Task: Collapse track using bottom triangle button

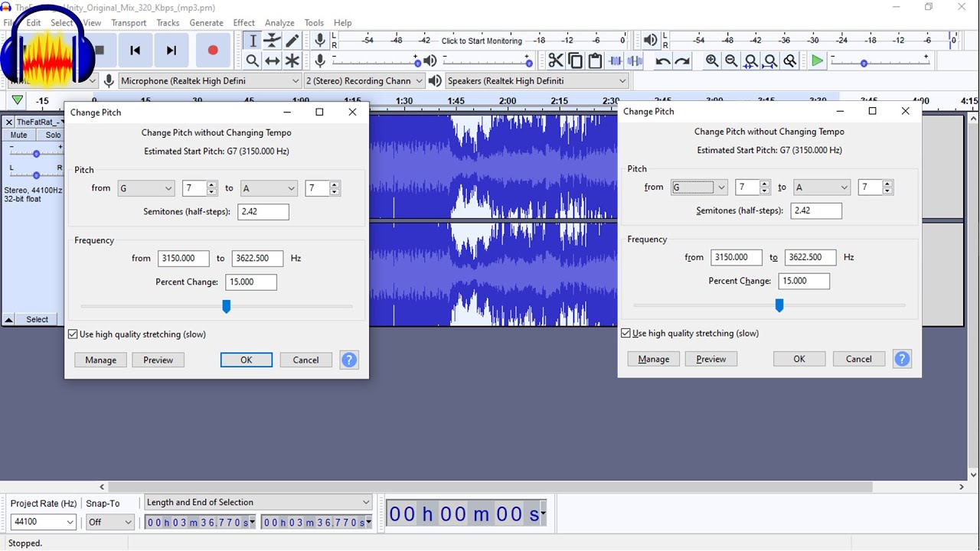Action: click(8, 319)
